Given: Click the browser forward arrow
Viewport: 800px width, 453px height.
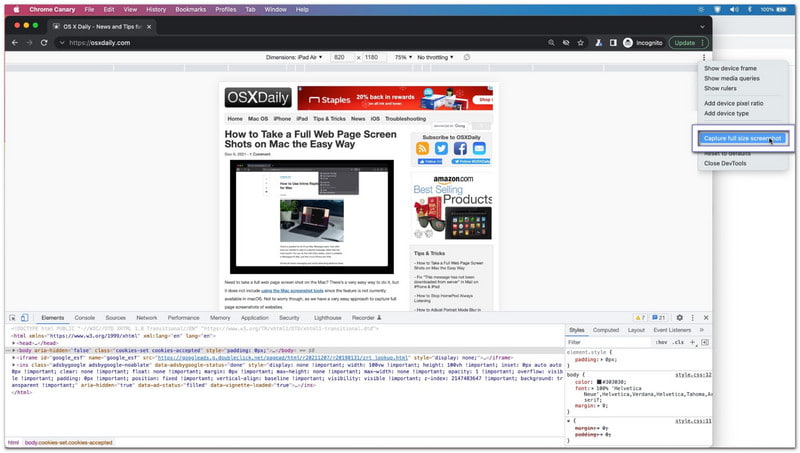Looking at the screenshot, I should point(29,43).
